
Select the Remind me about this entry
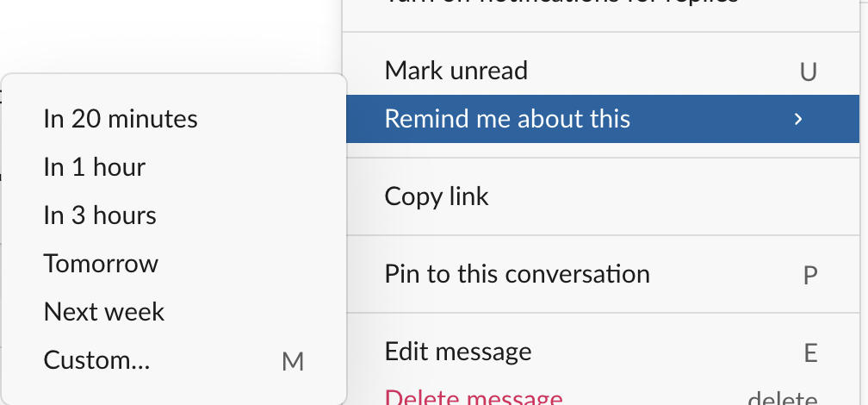(507, 119)
